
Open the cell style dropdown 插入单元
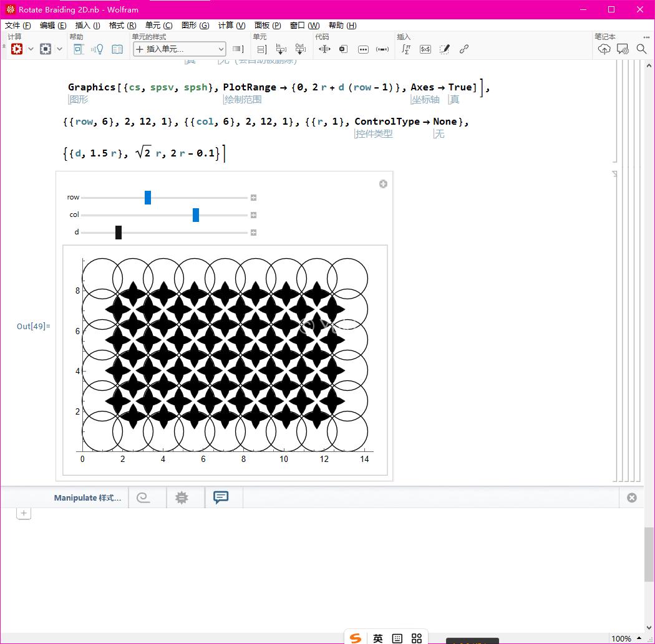click(x=180, y=49)
